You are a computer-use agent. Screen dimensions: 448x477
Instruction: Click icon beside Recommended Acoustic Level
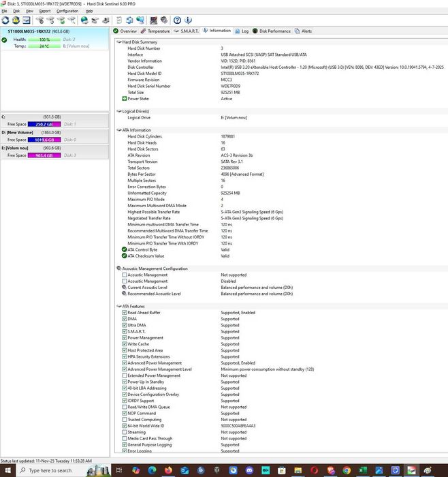(124, 294)
